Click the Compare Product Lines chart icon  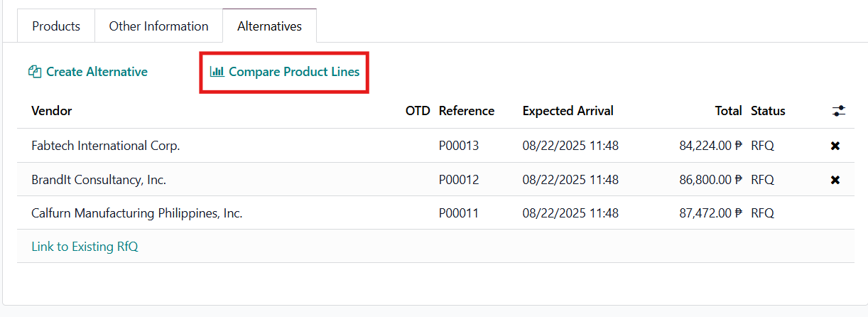tap(217, 72)
